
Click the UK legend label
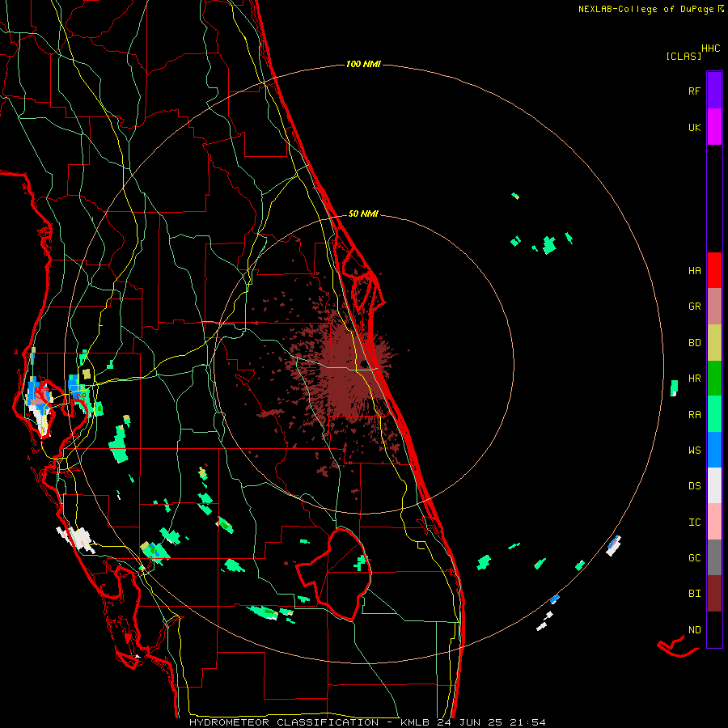(x=694, y=127)
